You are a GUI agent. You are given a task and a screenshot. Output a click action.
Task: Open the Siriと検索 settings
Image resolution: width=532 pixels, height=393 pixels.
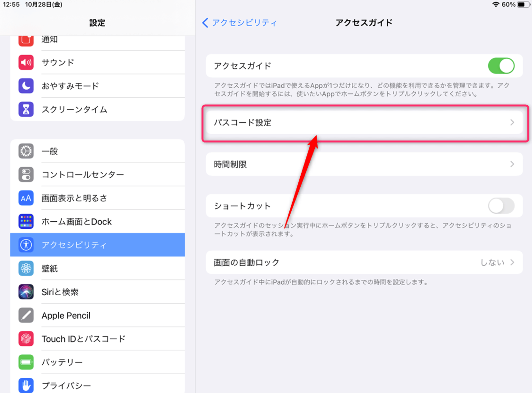pos(97,292)
